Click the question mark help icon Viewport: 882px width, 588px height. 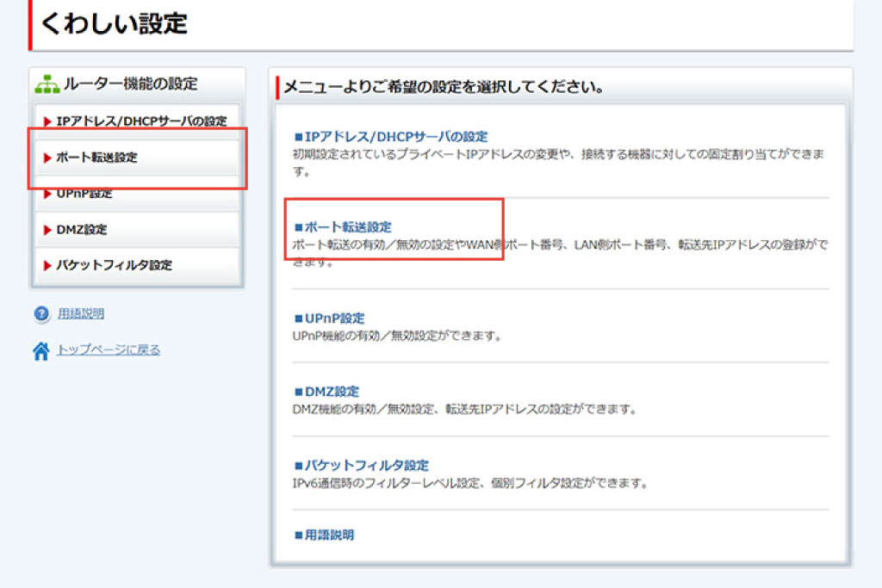pyautogui.click(x=41, y=314)
